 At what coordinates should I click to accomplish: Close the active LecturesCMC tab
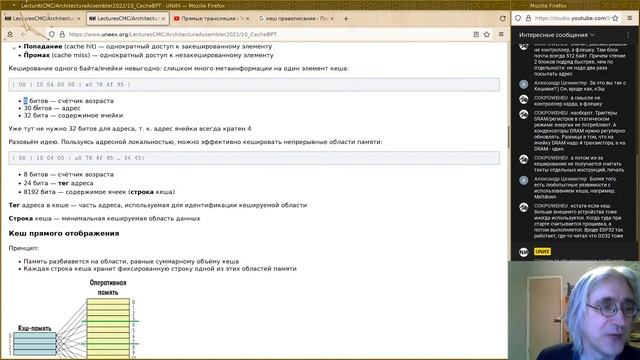(163, 18)
